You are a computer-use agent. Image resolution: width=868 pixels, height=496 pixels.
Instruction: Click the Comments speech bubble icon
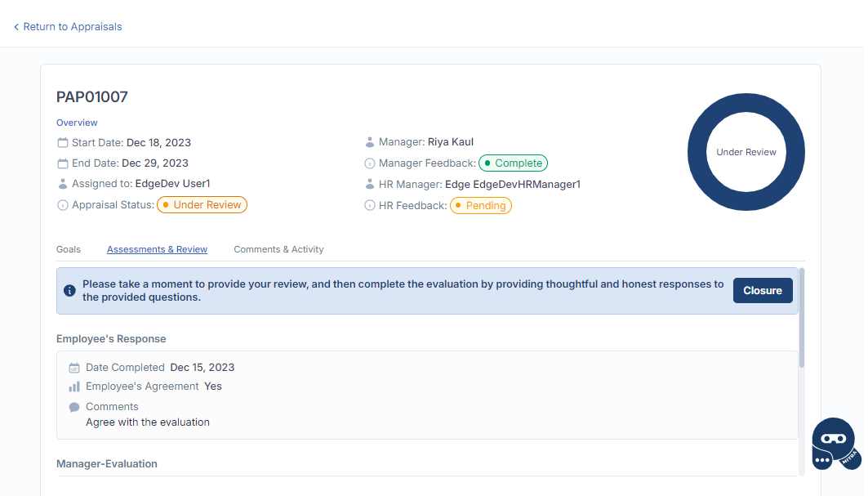tap(74, 407)
